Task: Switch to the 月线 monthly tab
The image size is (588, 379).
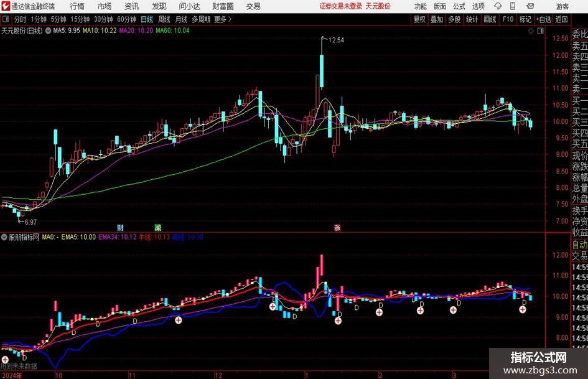Action: point(182,19)
